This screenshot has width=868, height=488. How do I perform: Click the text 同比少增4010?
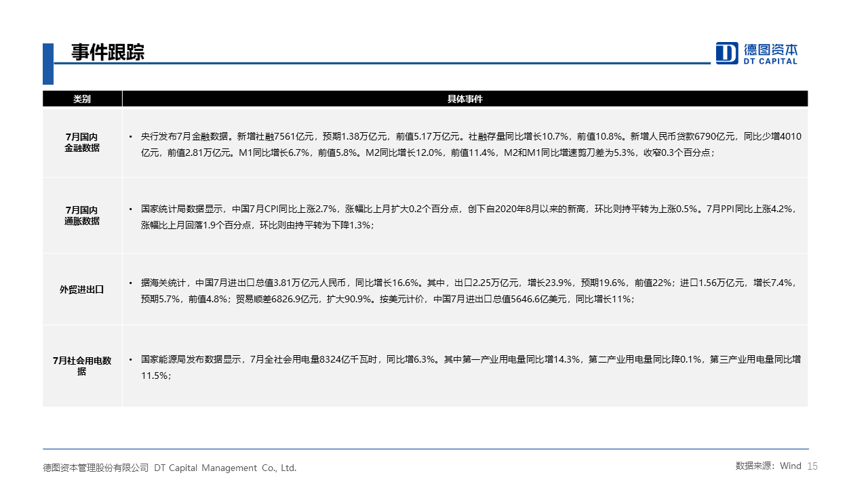point(772,136)
